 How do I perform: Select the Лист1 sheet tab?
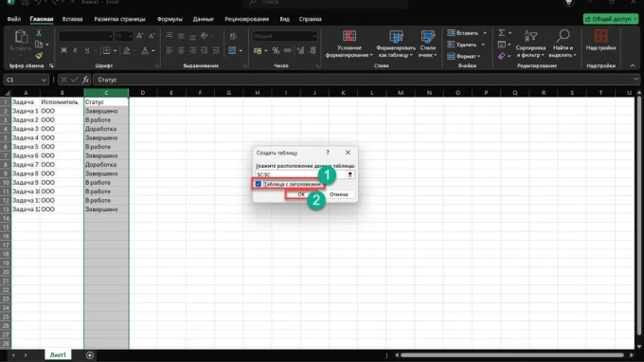coord(58,354)
